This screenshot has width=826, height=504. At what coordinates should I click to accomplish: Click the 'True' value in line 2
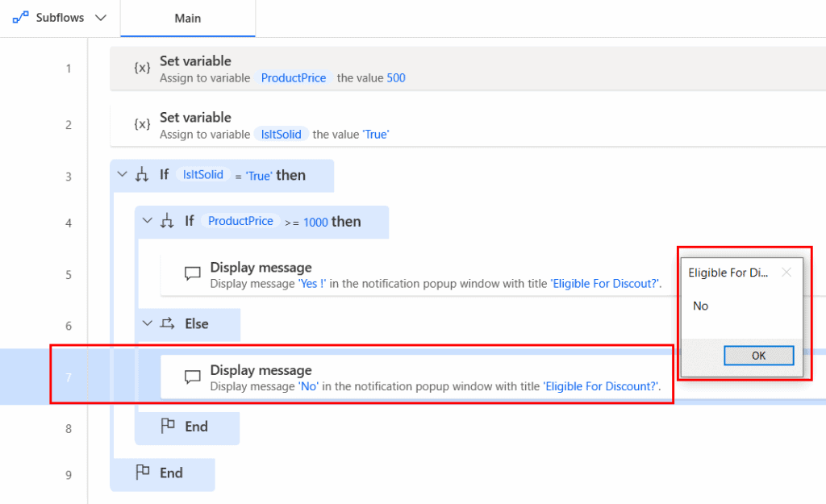376,135
